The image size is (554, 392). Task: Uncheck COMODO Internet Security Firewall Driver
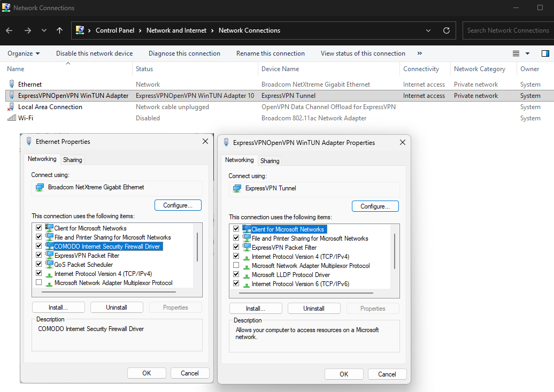coord(39,246)
